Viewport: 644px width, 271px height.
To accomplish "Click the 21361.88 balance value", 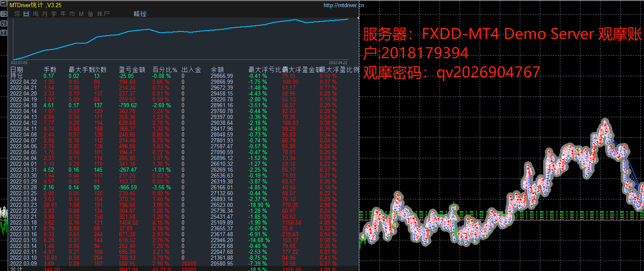I will [222, 258].
